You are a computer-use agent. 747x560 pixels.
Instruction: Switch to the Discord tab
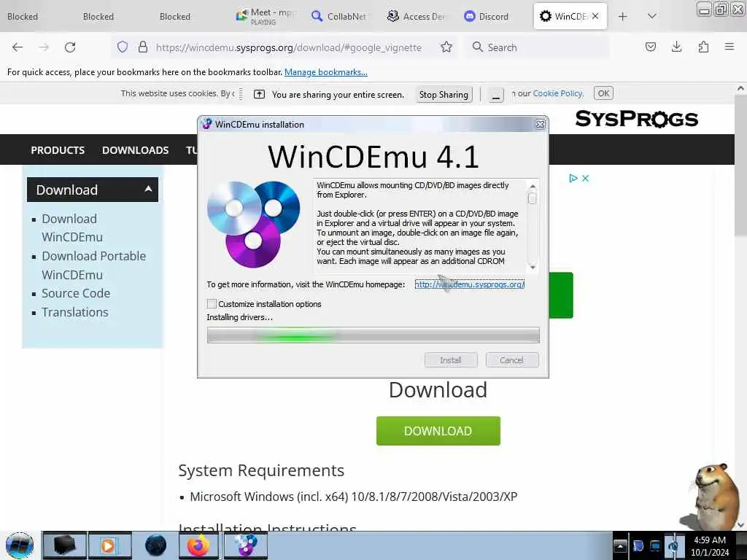(487, 16)
